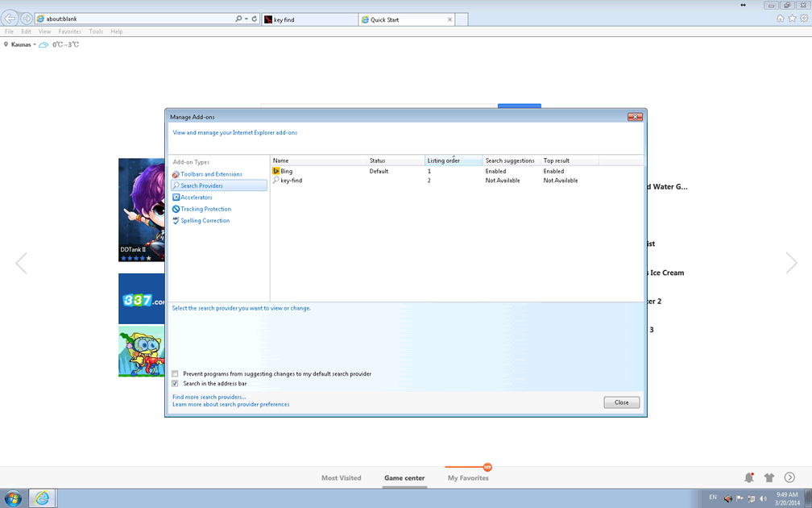The image size is (812, 508).
Task: Enable prevent programs from suggesting changes checkbox
Action: coord(175,374)
